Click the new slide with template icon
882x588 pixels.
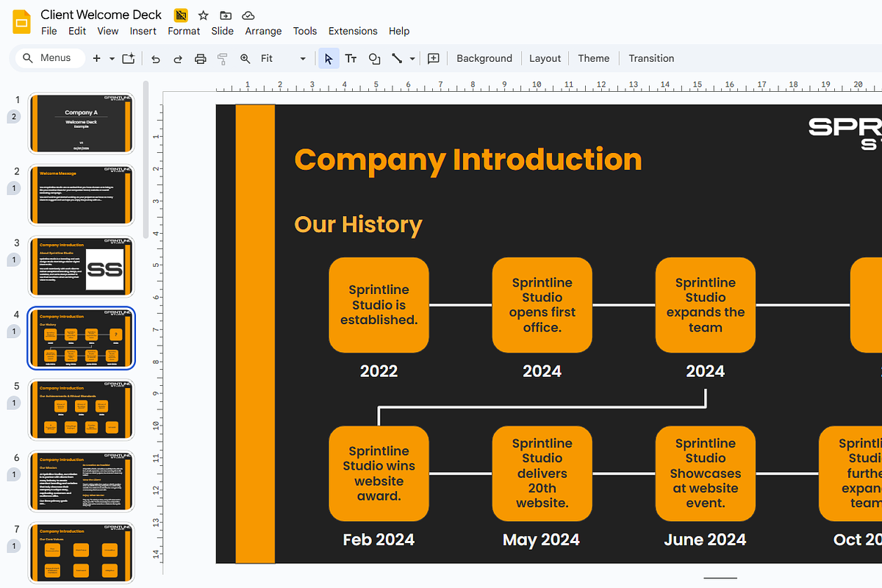coord(129,59)
